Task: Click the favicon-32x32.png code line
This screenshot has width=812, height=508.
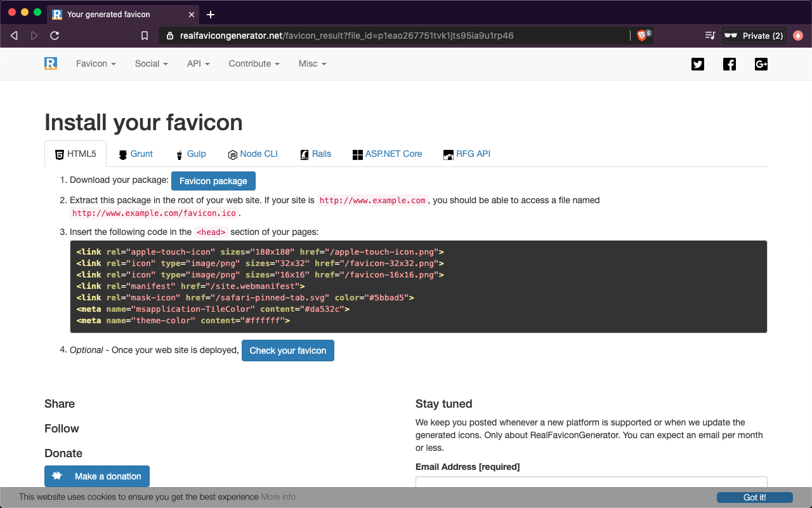Action: (x=260, y=264)
